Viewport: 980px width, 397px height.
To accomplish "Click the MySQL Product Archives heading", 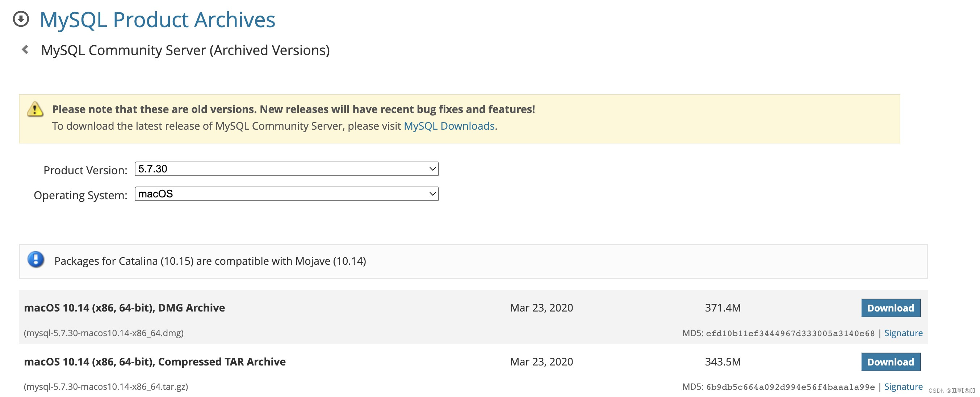I will point(157,20).
